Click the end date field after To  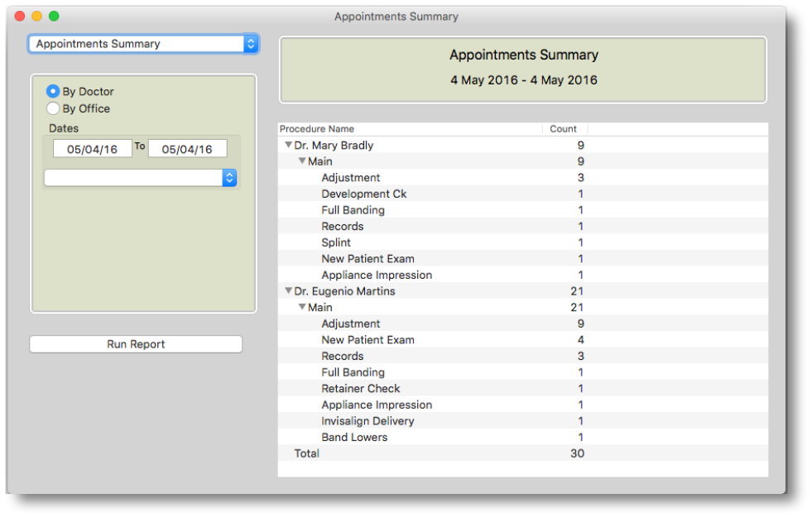point(187,149)
